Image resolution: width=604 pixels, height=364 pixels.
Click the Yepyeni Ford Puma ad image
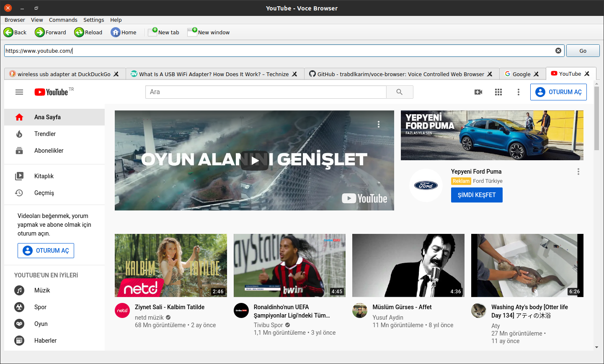coord(492,135)
